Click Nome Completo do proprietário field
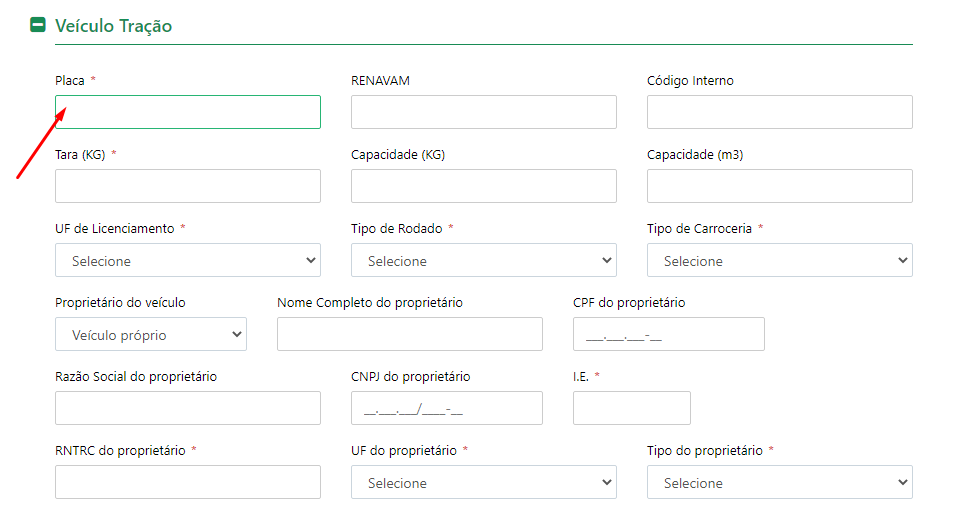 pos(410,334)
